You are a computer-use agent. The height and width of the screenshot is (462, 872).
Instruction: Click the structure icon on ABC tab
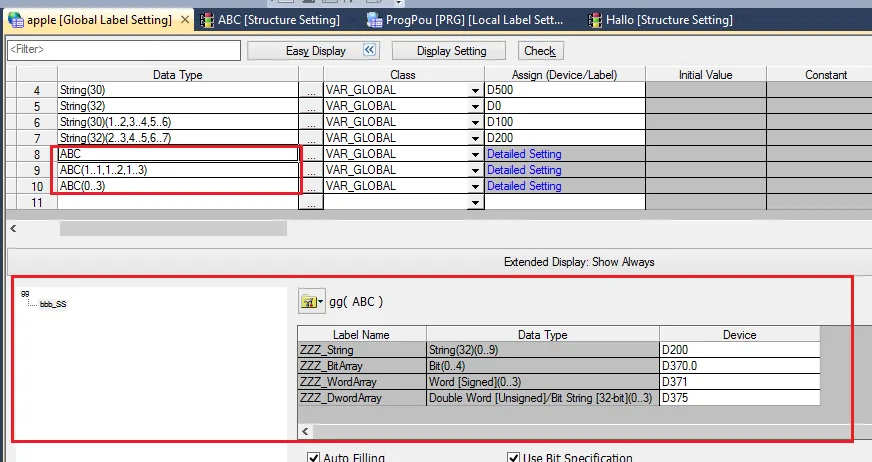207,21
